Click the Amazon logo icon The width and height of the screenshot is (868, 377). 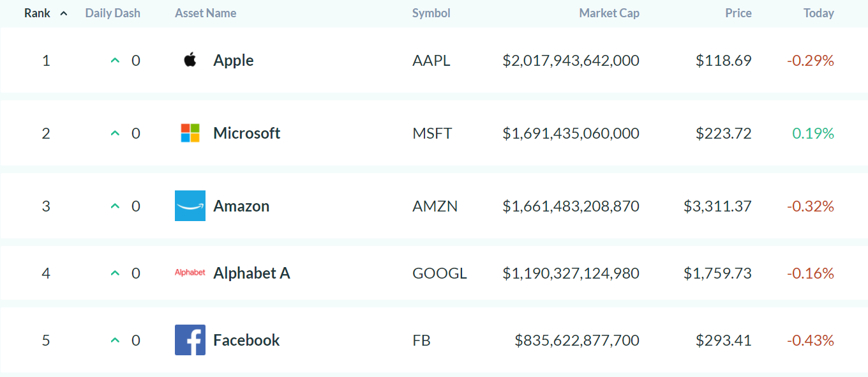pyautogui.click(x=190, y=206)
